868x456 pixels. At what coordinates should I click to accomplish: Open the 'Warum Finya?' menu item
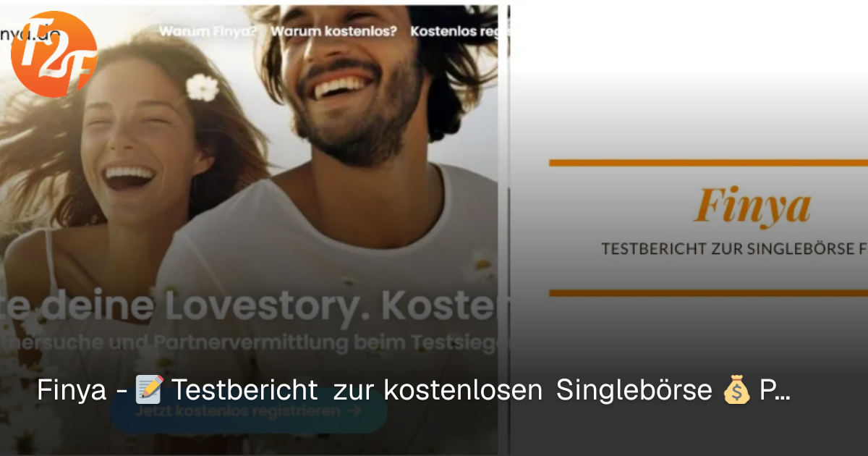(x=208, y=31)
